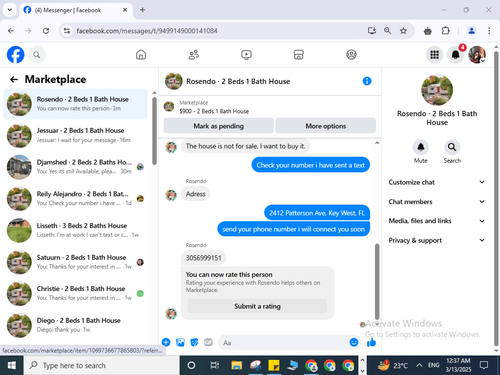
Task: Open Djamshed 2 Beds 2 Baths conversation
Action: (x=75, y=167)
